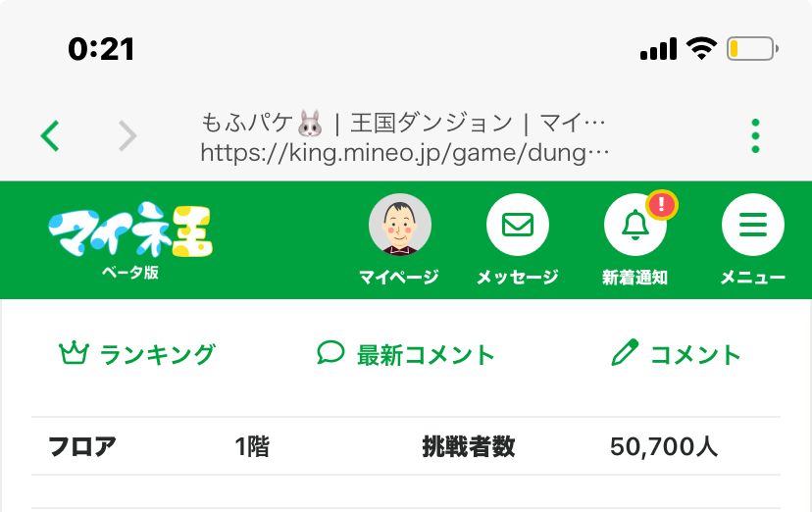Click the pencil icon beside コメント
The height and width of the screenshot is (512, 812).
pos(625,352)
